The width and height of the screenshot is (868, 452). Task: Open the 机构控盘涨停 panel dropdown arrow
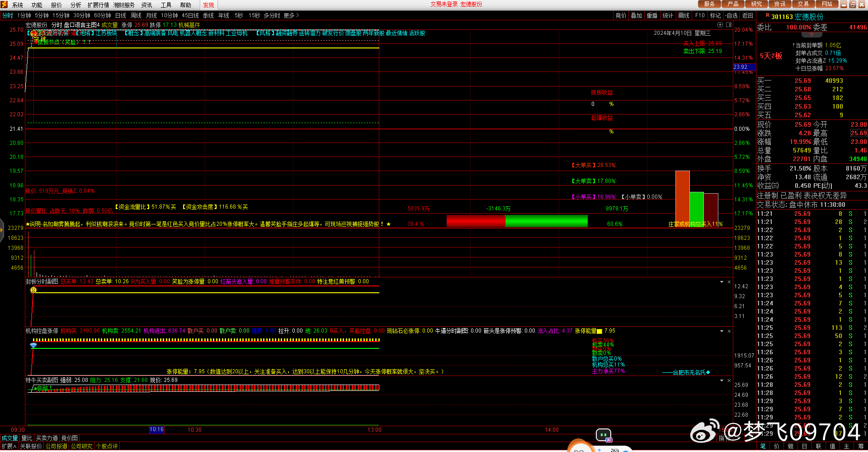pyautogui.click(x=722, y=331)
